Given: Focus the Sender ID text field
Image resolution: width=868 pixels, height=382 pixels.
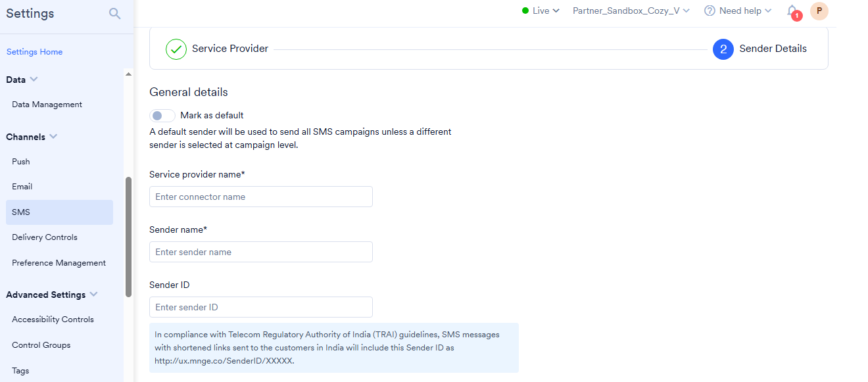Looking at the screenshot, I should [x=261, y=307].
